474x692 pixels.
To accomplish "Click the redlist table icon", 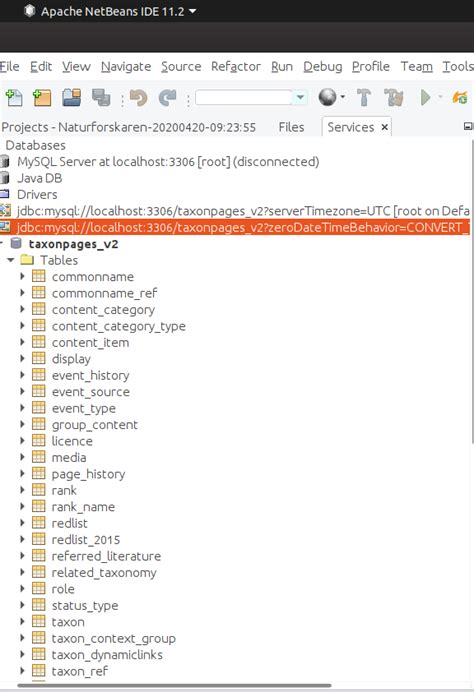I will [39, 523].
